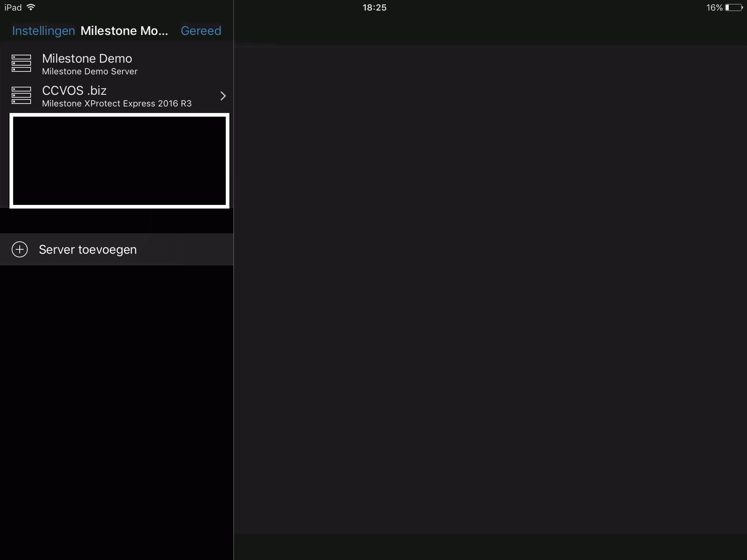Click the plus circle icon
This screenshot has width=747, height=560.
(20, 249)
